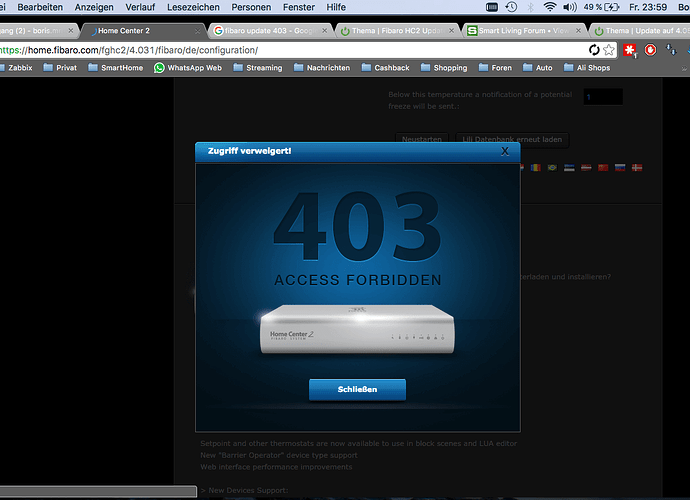Screen dimensions: 690x500
Task: Select the Danish flag language icon
Action: [x=638, y=167]
